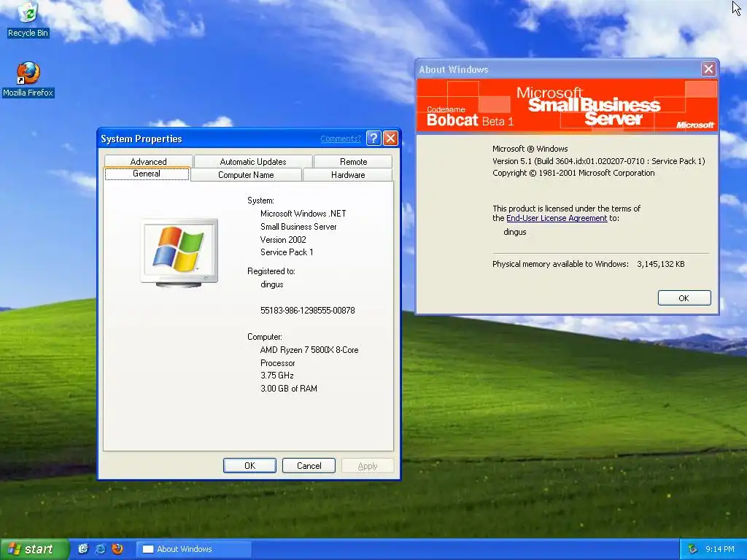Click Cancel in System Properties
Image resolution: width=747 pixels, height=560 pixels.
(309, 466)
